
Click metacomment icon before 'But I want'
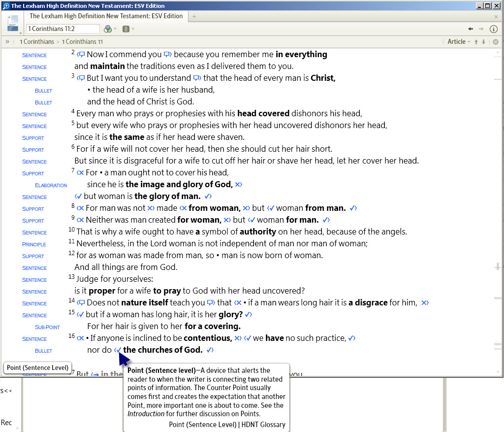click(x=81, y=78)
